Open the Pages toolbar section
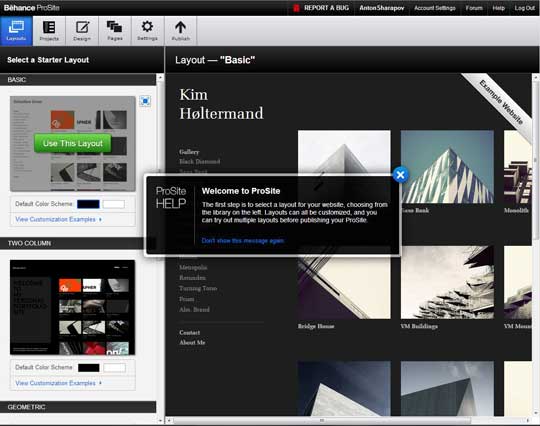 pyautogui.click(x=115, y=31)
